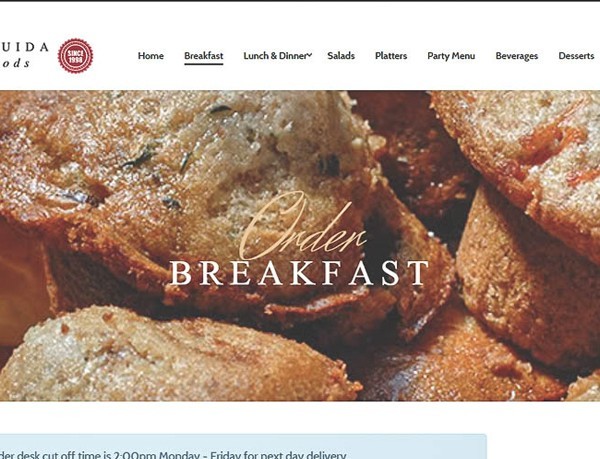Click the cursive Order text on banner
Viewport: 600px width, 459px height.
coord(303,226)
